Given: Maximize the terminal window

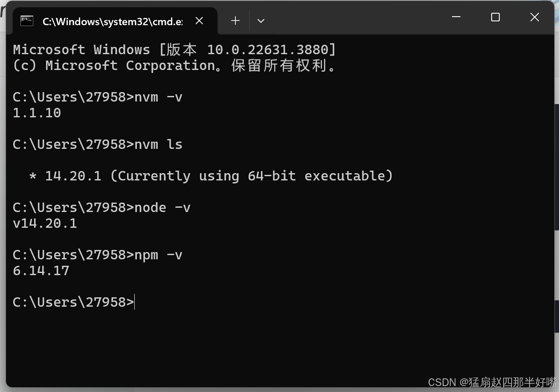Looking at the screenshot, I should (x=495, y=17).
